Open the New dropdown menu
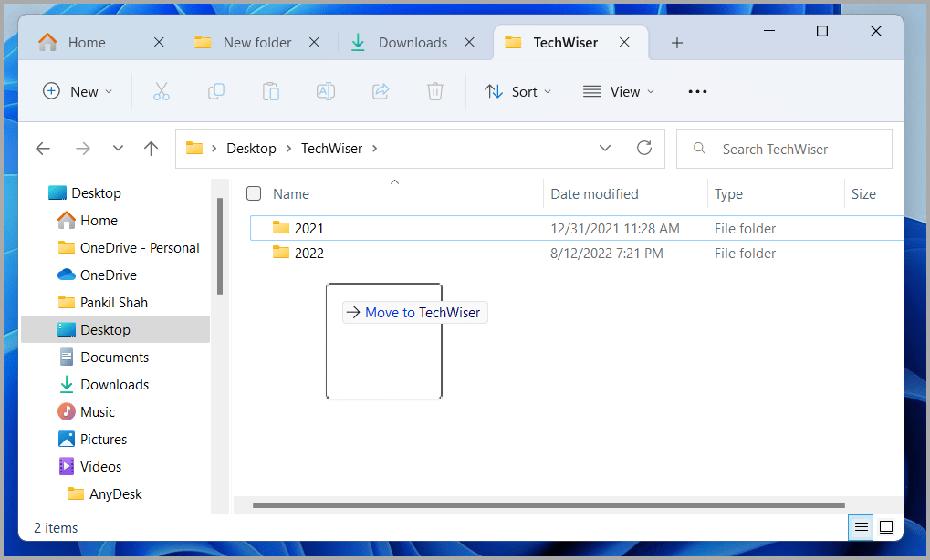 click(x=78, y=91)
